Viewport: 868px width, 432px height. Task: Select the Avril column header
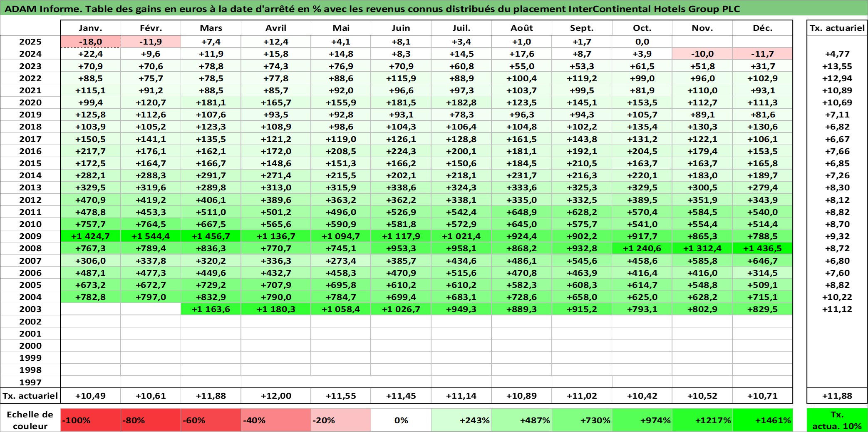coord(276,28)
